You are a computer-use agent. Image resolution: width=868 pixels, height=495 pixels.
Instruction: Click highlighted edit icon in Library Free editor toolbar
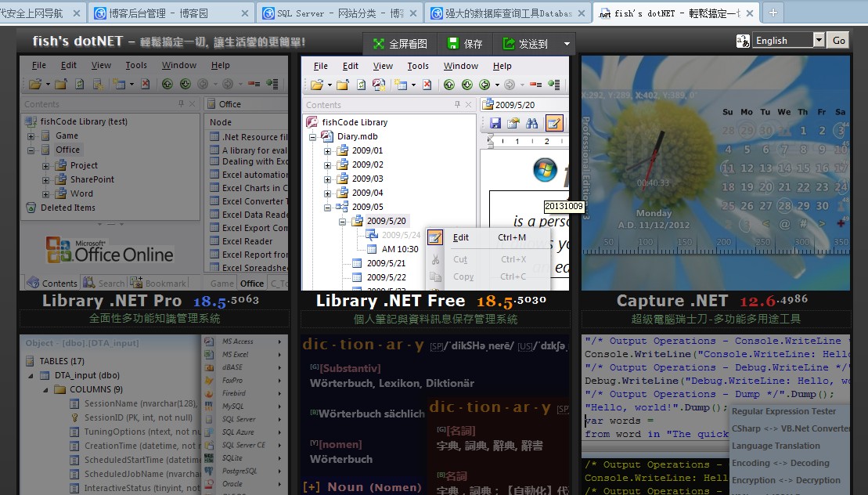(x=554, y=123)
